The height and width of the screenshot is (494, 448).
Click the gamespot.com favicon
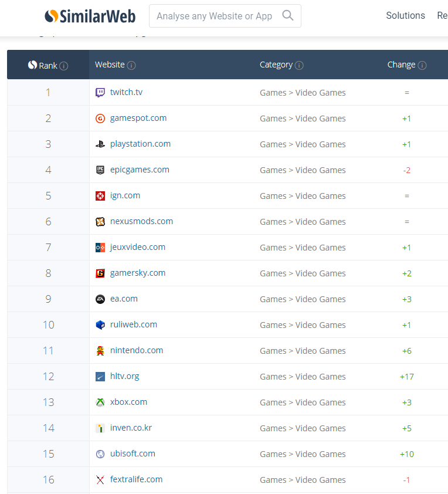click(100, 119)
